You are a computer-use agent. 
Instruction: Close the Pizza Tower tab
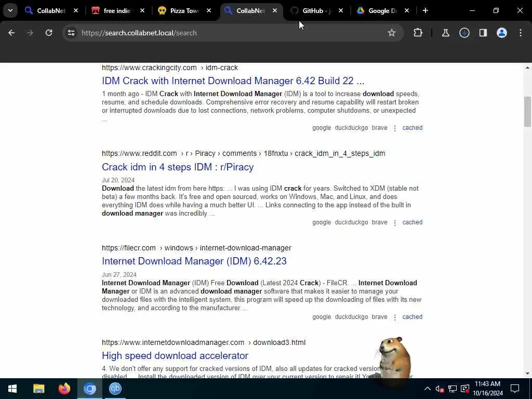209,10
